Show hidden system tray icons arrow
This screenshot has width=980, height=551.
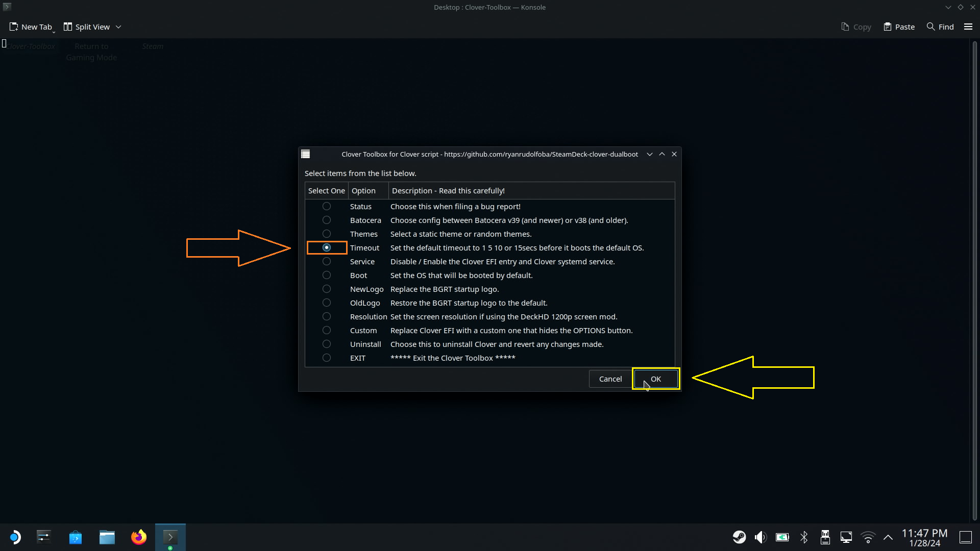(x=888, y=537)
